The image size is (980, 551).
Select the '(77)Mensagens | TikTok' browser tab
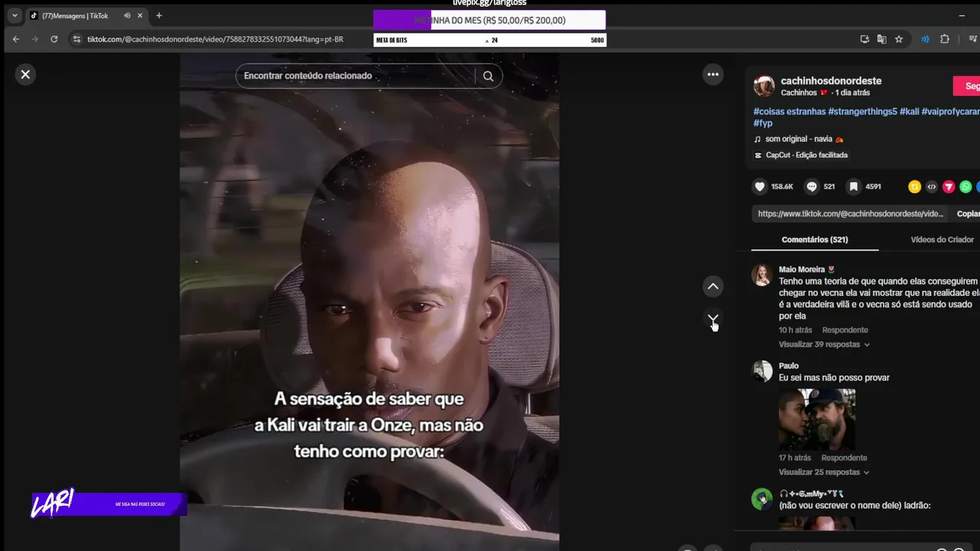click(86, 15)
